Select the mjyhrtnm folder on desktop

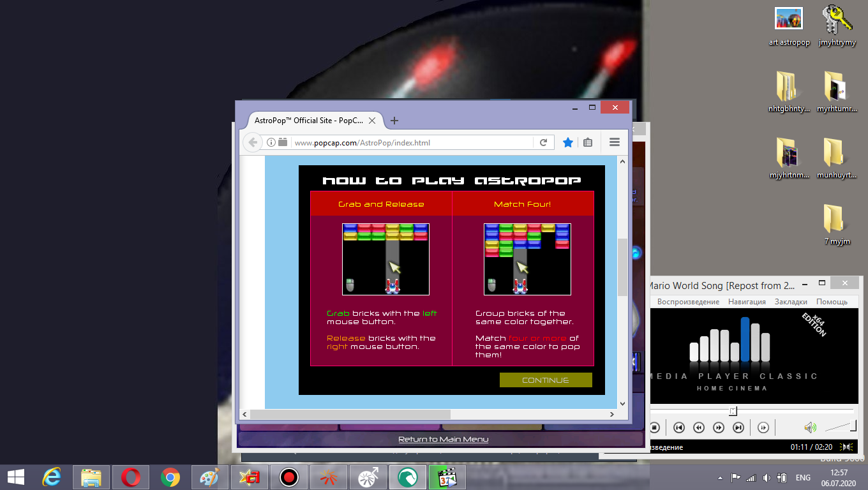789,158
